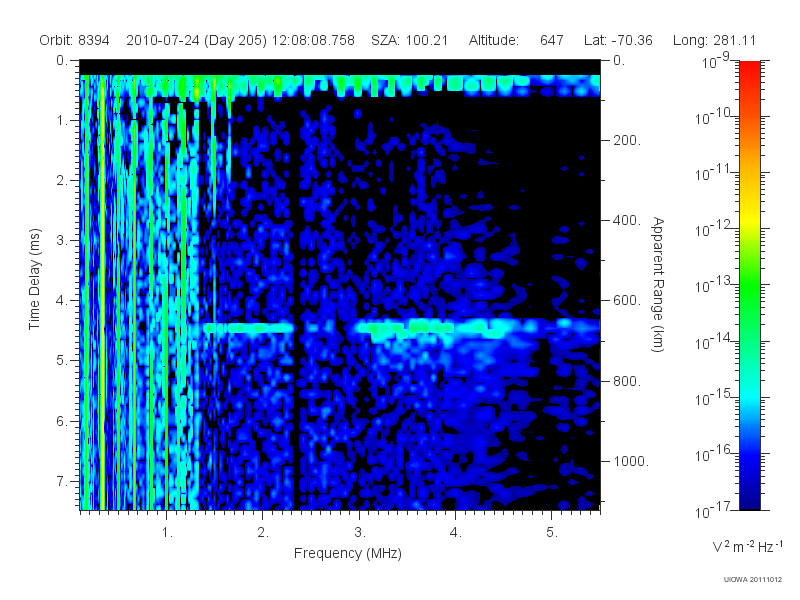
Task: Click the 600. apparent range tick label
Action: point(627,301)
